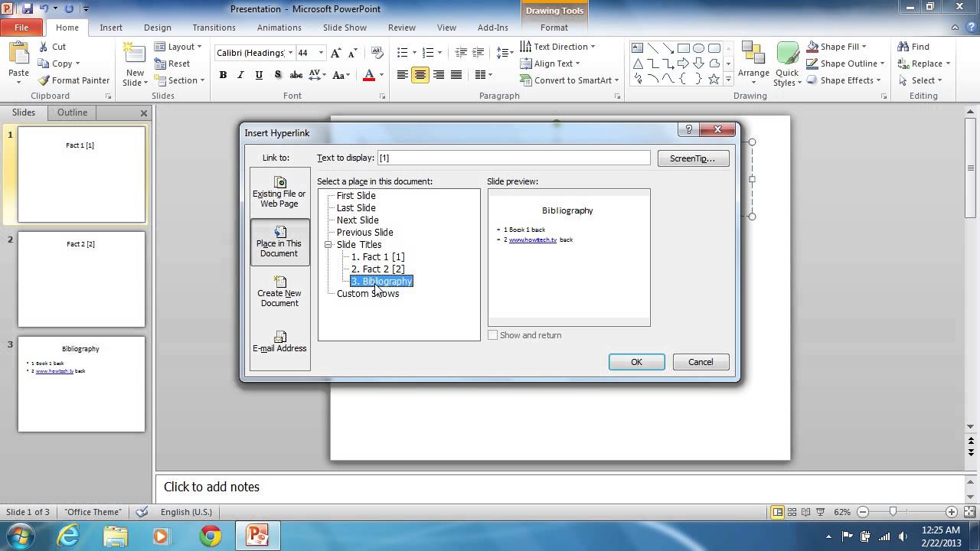
Task: Select Bibliography slide thumbnail in Slides pane
Action: pos(81,384)
